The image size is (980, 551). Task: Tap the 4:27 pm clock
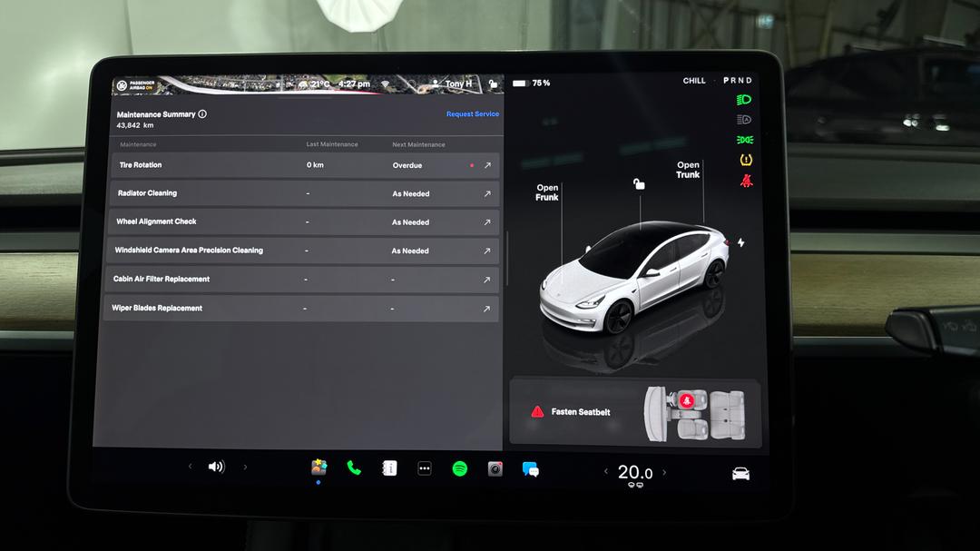[x=354, y=84]
